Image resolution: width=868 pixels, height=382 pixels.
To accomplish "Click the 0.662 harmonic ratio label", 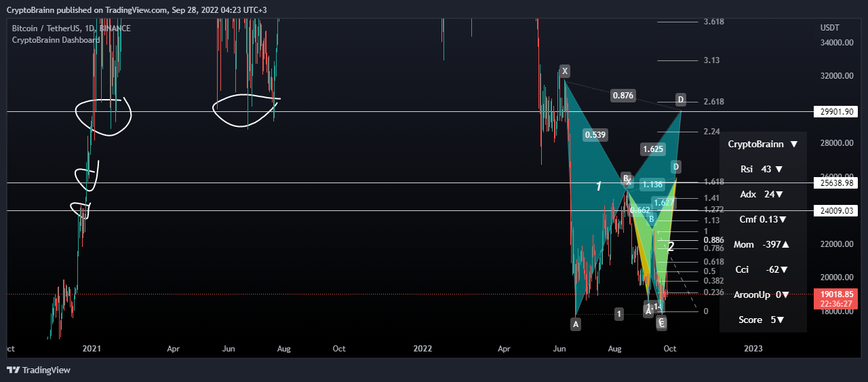I will [x=640, y=210].
